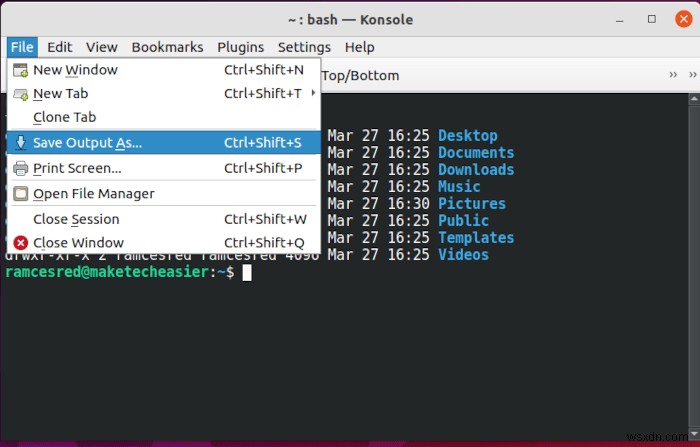Close Konsole with orange X button
This screenshot has height=447, width=700.
[683, 19]
